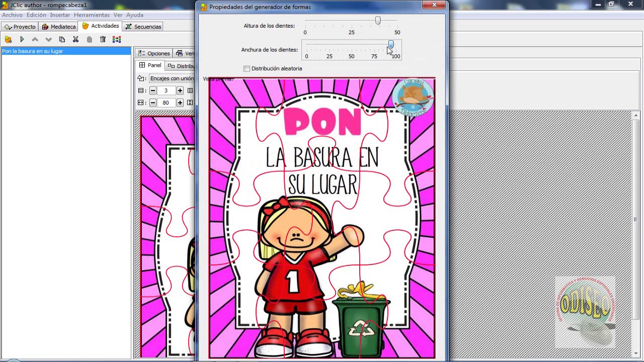The image size is (644, 362).
Task: Click the width field showing 80
Action: (x=166, y=103)
